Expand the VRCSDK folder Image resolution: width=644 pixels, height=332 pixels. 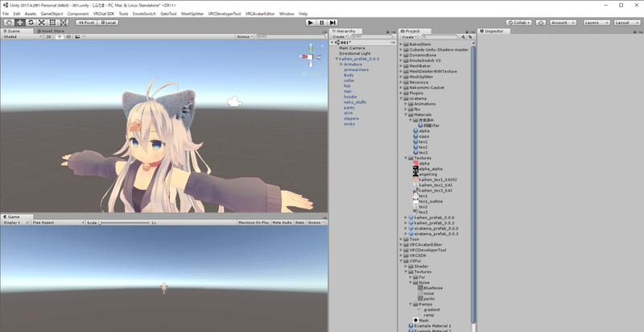point(402,255)
